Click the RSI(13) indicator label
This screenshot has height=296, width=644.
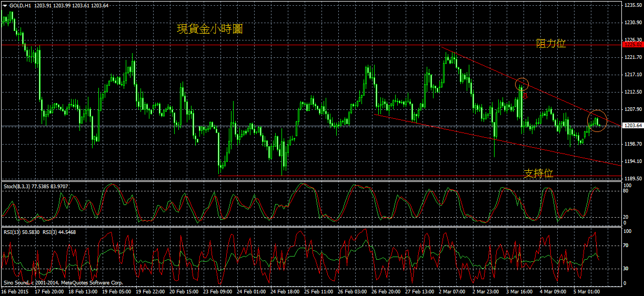point(12,232)
